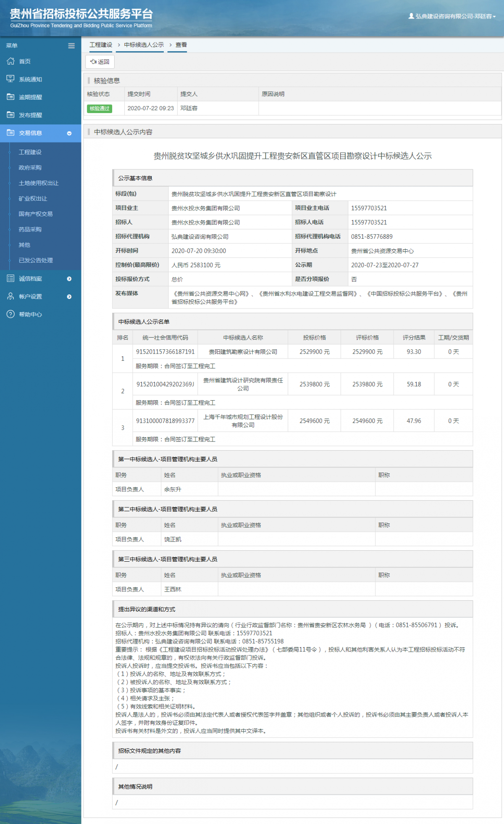Click score result 47.96
Viewport: 504px width, 824px height.
coord(414,421)
